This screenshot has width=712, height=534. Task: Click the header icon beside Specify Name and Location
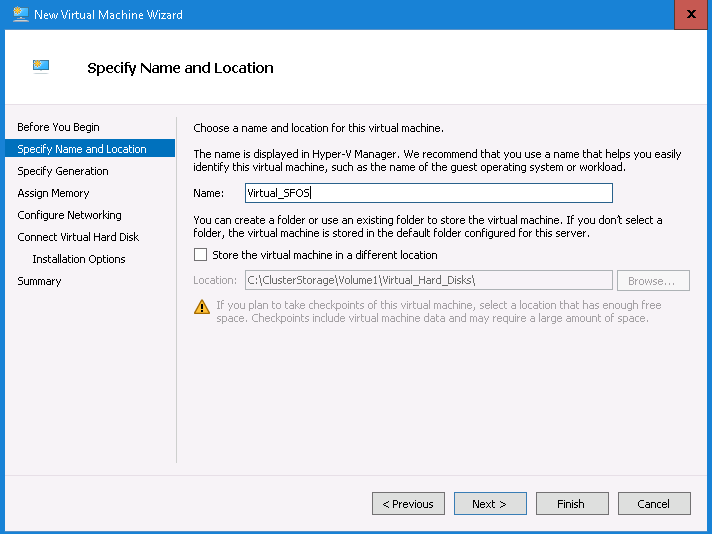[x=41, y=67]
